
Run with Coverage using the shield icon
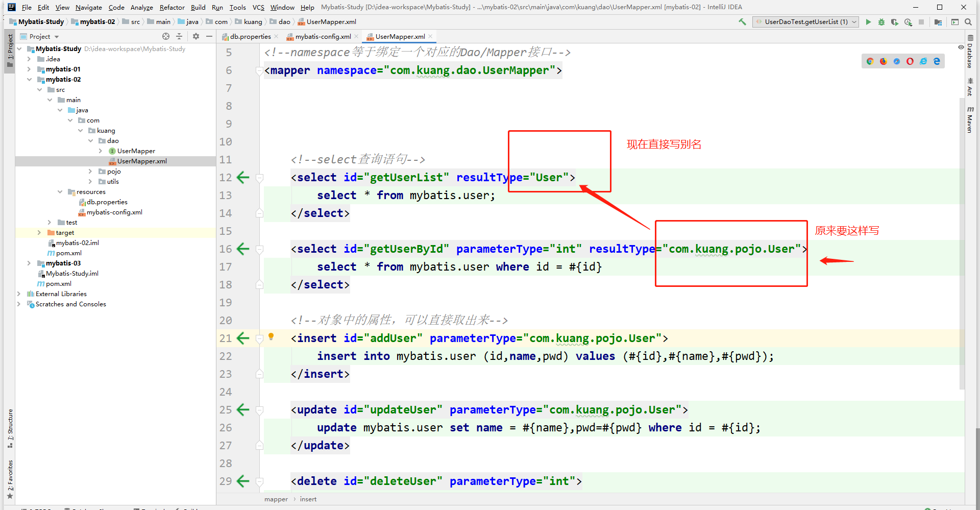tap(895, 22)
